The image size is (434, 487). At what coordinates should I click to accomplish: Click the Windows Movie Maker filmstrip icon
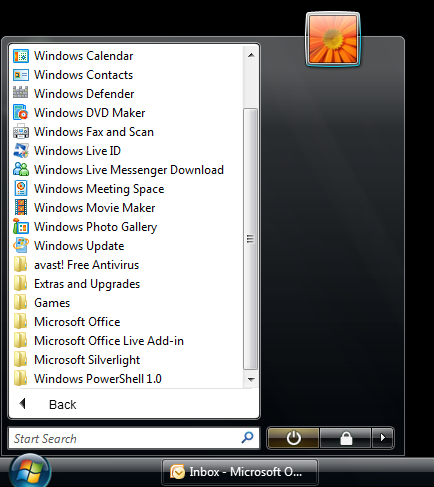coord(21,207)
